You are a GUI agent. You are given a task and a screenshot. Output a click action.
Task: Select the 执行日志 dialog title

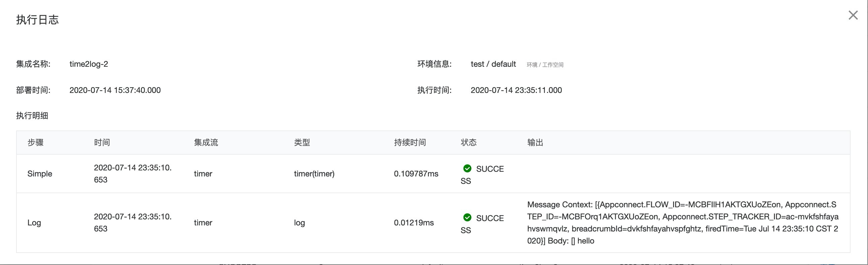tap(38, 19)
